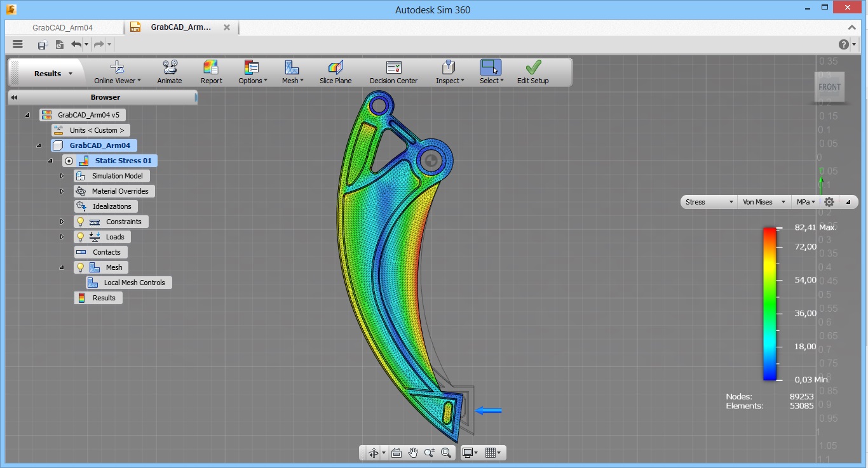The image size is (868, 468).
Task: Open the hamburger application menu
Action: click(18, 44)
